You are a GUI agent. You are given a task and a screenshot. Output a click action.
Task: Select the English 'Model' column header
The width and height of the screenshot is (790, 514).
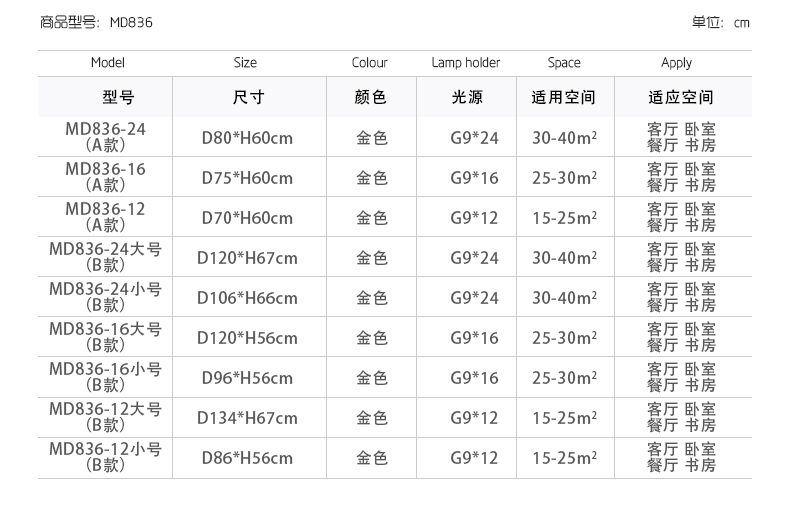coord(107,62)
